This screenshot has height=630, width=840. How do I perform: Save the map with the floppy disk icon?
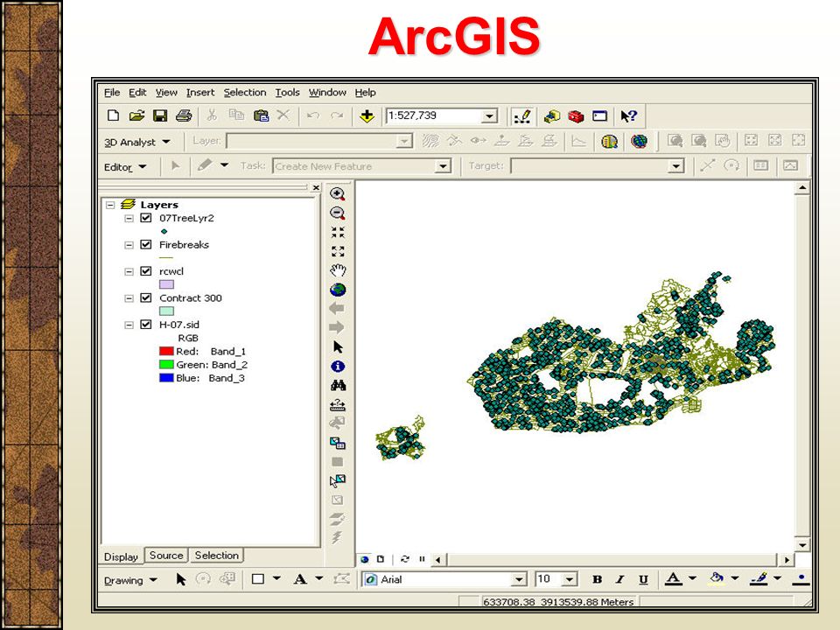click(160, 115)
